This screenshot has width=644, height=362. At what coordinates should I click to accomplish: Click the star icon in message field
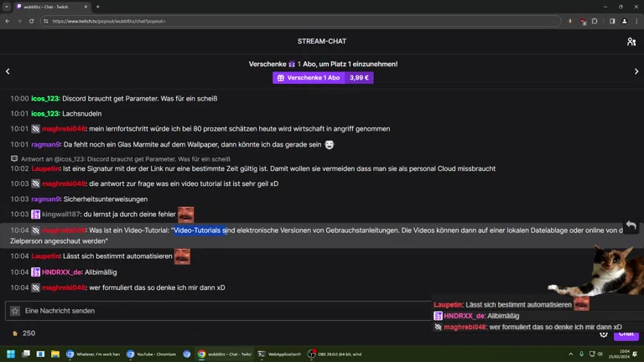(x=15, y=311)
